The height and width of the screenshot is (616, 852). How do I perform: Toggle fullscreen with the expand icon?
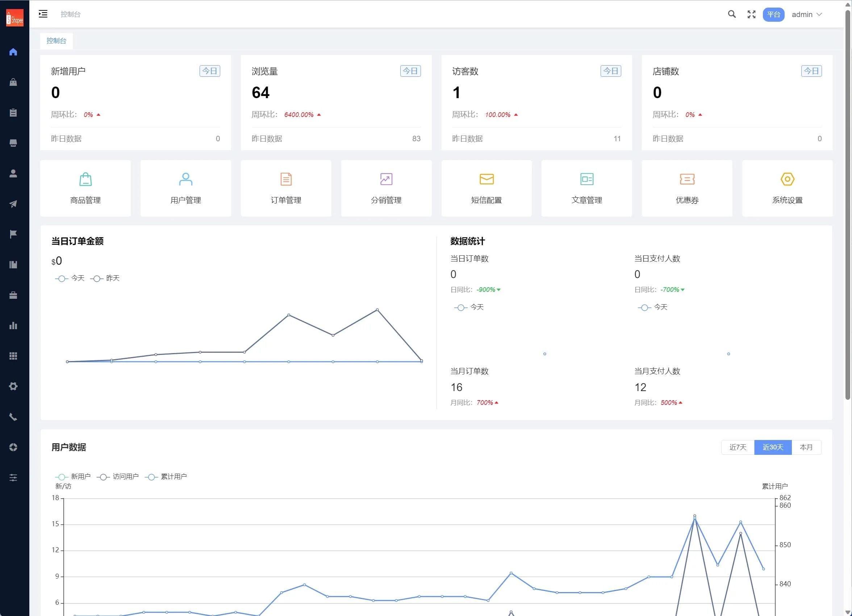(751, 14)
